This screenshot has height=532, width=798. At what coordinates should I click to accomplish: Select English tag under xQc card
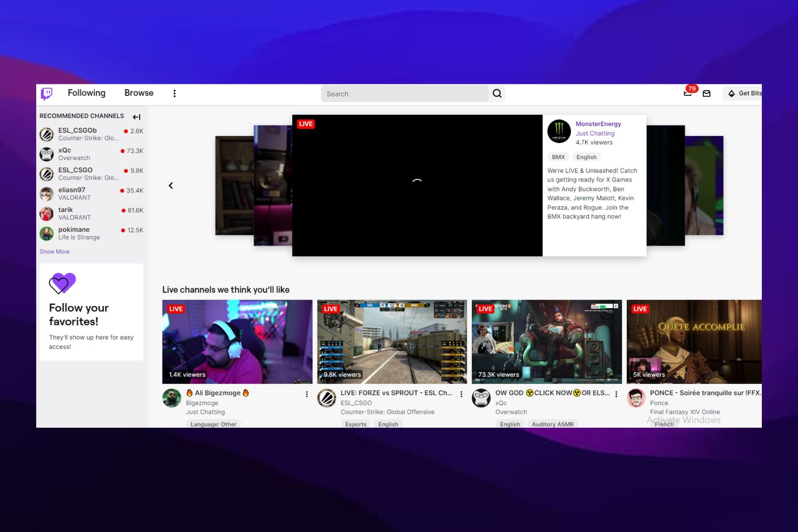pos(510,424)
